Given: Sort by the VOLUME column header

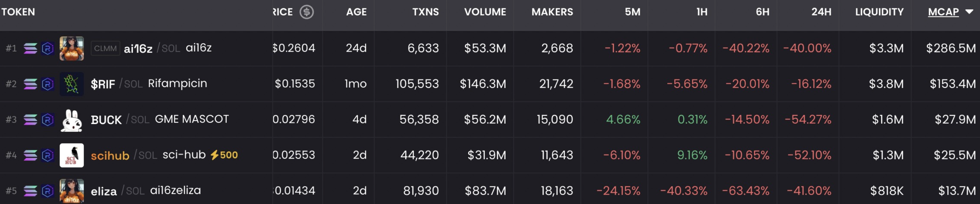Looking at the screenshot, I should [485, 12].
